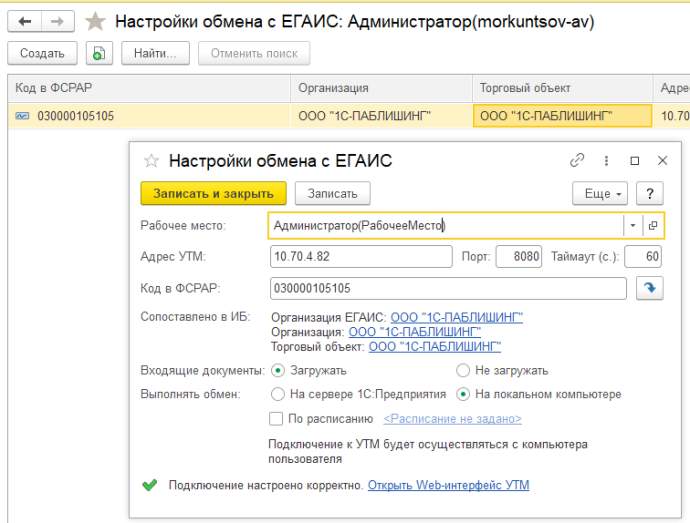
Task: Open the Еще dropdown menu
Action: pyautogui.click(x=599, y=193)
